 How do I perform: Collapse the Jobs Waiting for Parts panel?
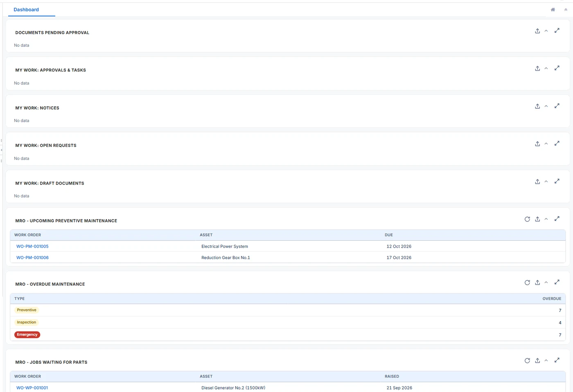546,360
